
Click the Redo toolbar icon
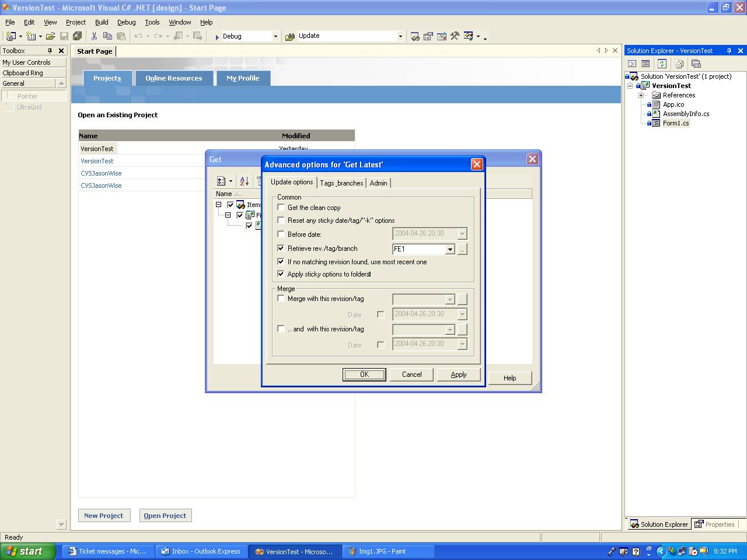coord(158,36)
